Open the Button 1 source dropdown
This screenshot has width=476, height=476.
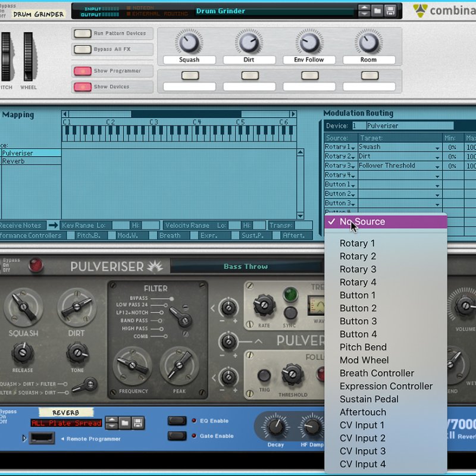click(340, 185)
